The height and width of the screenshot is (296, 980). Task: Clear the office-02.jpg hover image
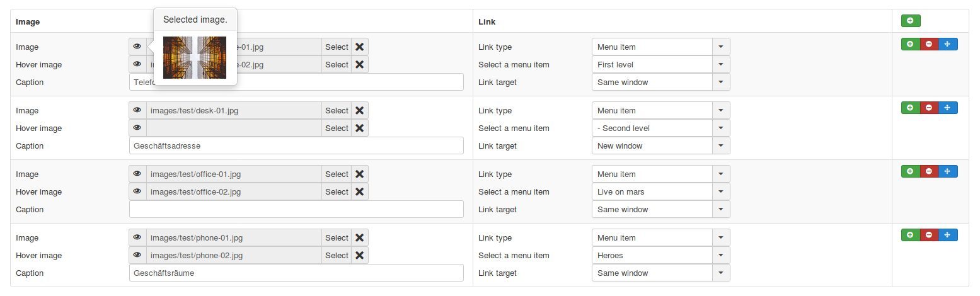(359, 192)
